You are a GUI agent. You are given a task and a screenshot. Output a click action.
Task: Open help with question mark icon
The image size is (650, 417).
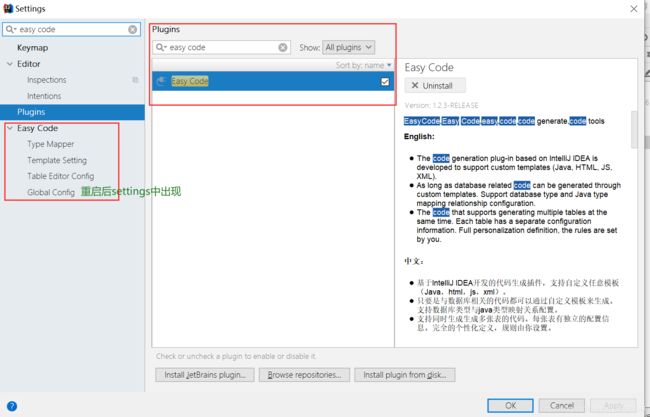(x=12, y=406)
